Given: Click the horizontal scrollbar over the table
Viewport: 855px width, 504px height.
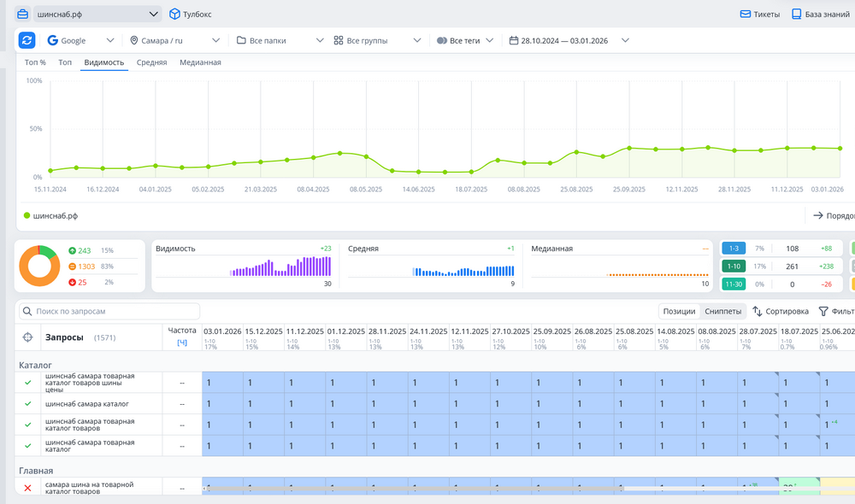Looking at the screenshot, I should point(410,488).
